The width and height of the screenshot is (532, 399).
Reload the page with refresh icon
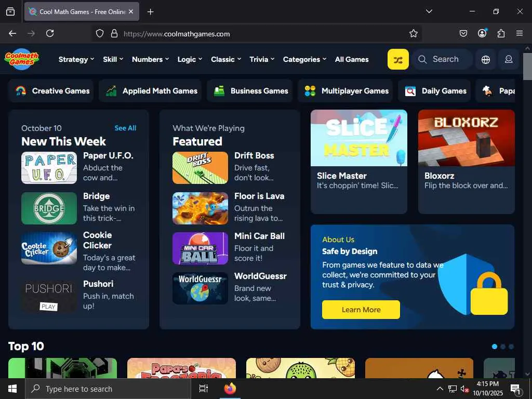tap(50, 33)
